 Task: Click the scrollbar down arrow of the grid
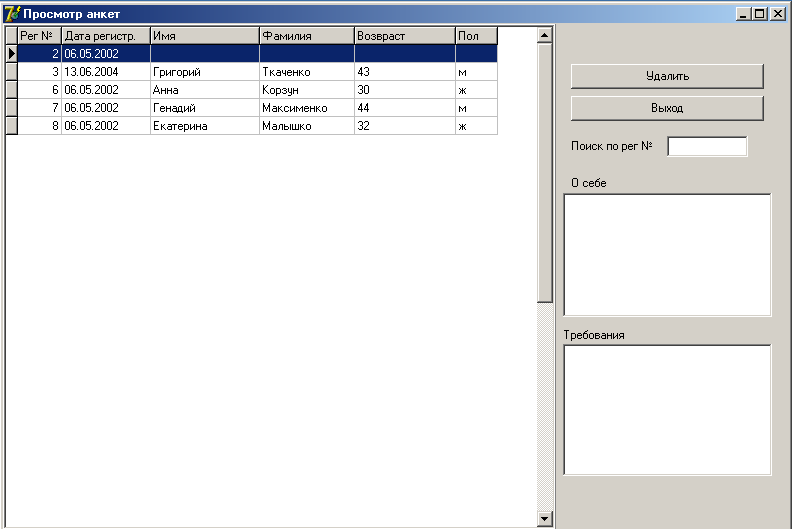coord(545,519)
